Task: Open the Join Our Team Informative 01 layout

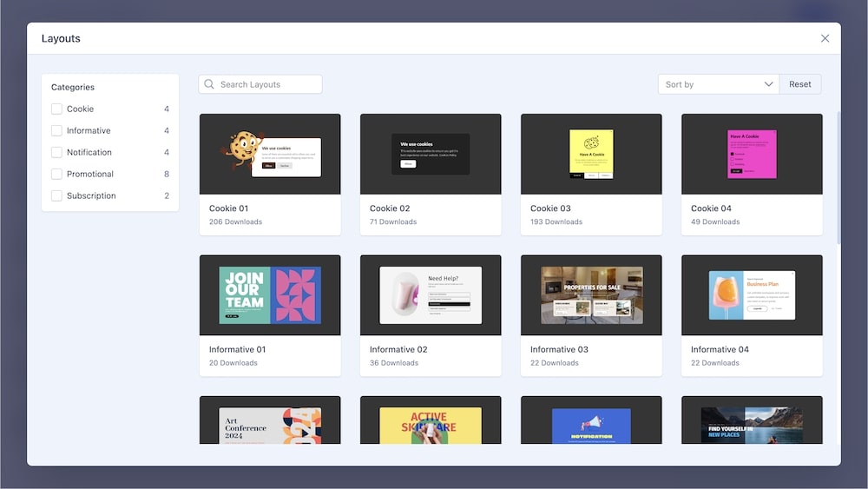Action: coord(270,295)
